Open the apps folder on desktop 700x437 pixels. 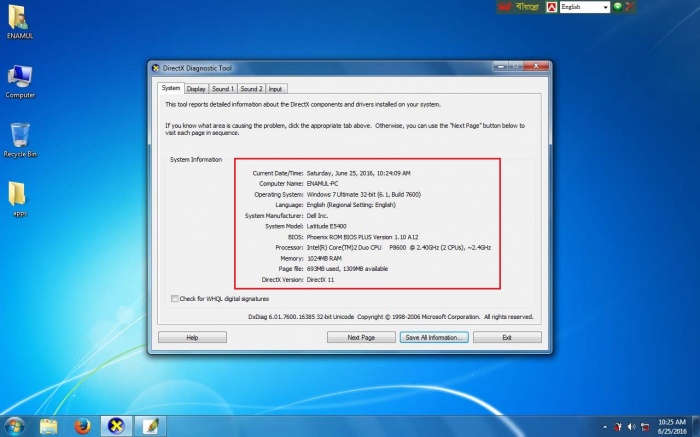tap(19, 199)
